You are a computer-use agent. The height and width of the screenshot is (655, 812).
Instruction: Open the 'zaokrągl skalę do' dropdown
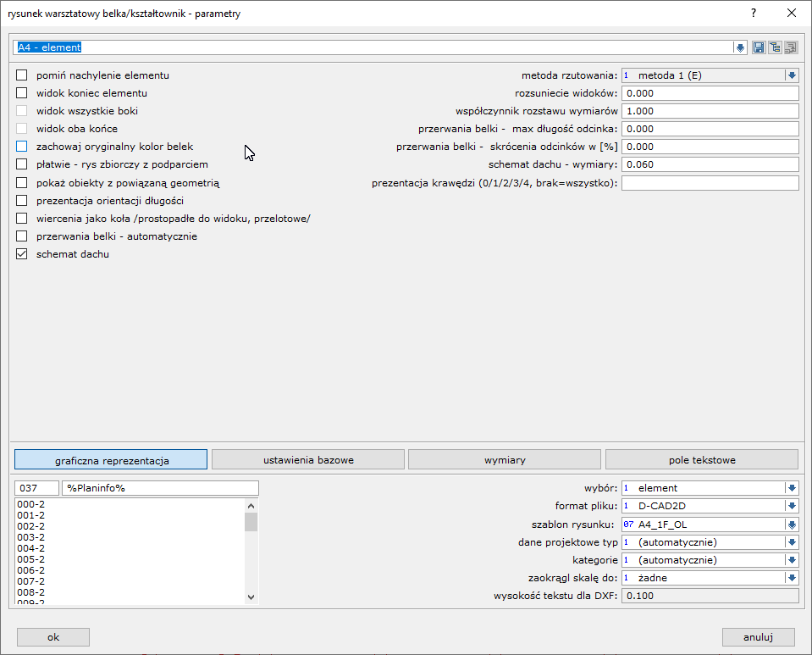pos(792,578)
